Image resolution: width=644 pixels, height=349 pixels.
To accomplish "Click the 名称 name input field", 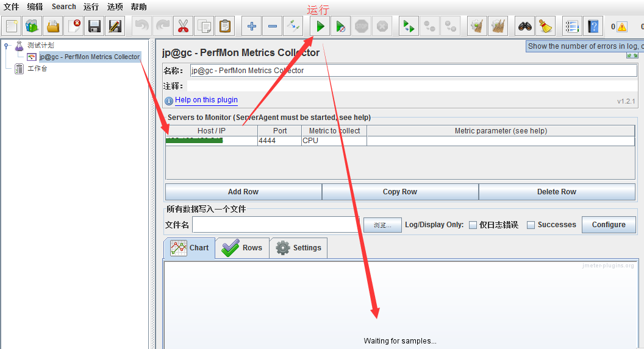I will tap(413, 71).
